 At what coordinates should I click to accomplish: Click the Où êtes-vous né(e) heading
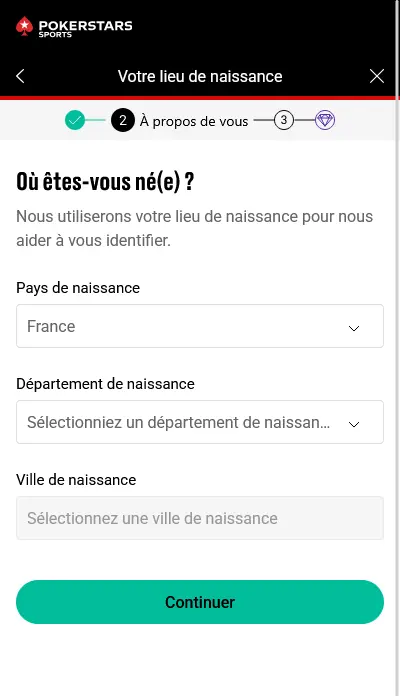click(x=105, y=182)
